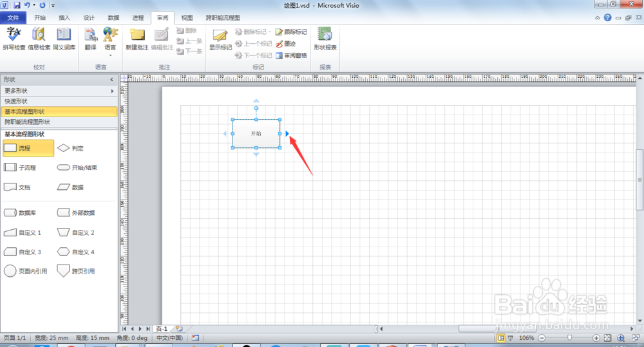The width and height of the screenshot is (644, 347).
Task: Select the 自定义 4 shape
Action: pyautogui.click(x=76, y=252)
